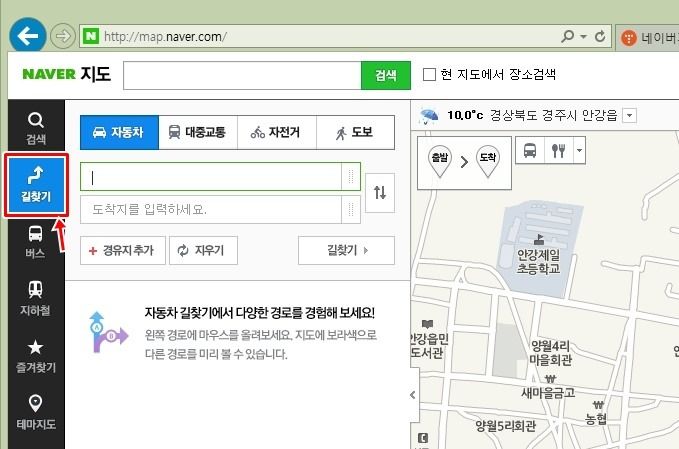The image size is (679, 449).
Task: Click the 지우기 button
Action: [x=203, y=250]
